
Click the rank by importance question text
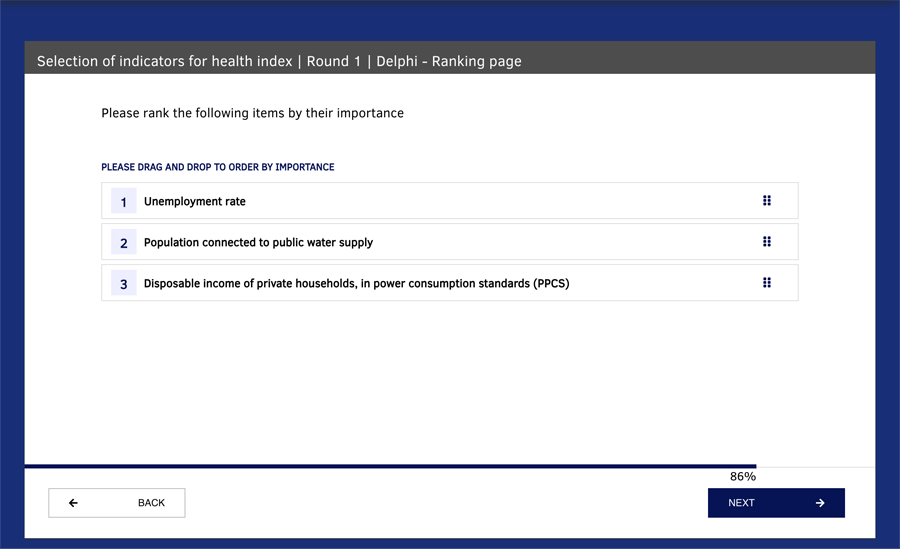[253, 113]
